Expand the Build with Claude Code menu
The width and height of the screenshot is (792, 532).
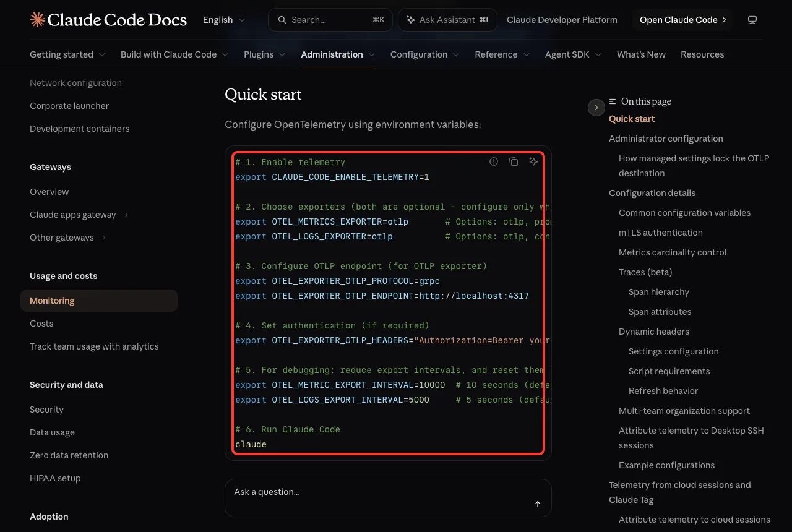[174, 54]
